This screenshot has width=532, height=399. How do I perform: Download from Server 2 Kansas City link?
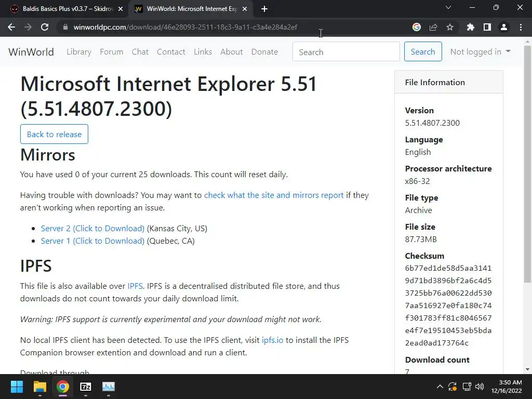click(92, 229)
